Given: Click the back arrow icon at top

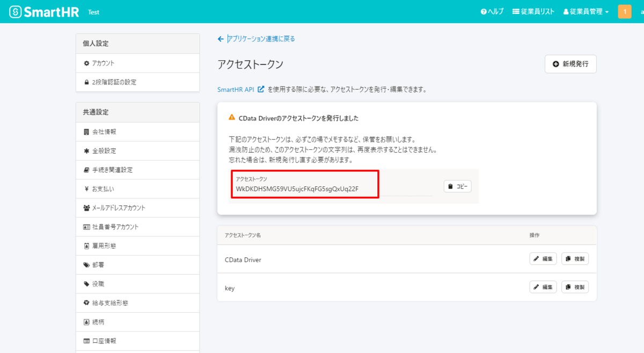Looking at the screenshot, I should [x=221, y=39].
